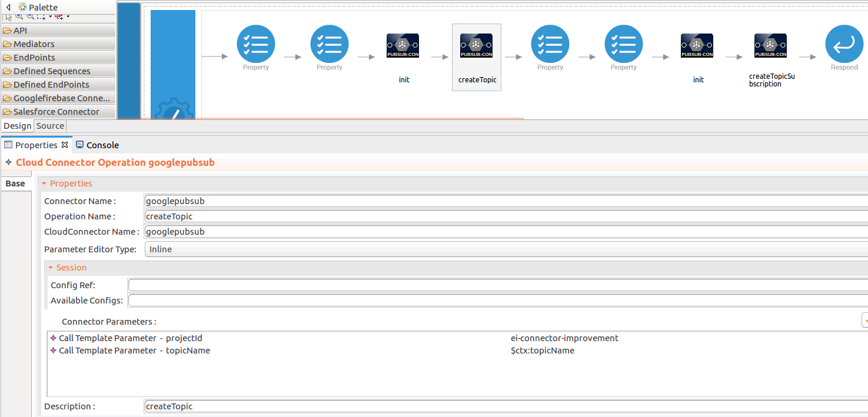Select Property mediator just before second init
868x417 pixels.
(x=624, y=44)
